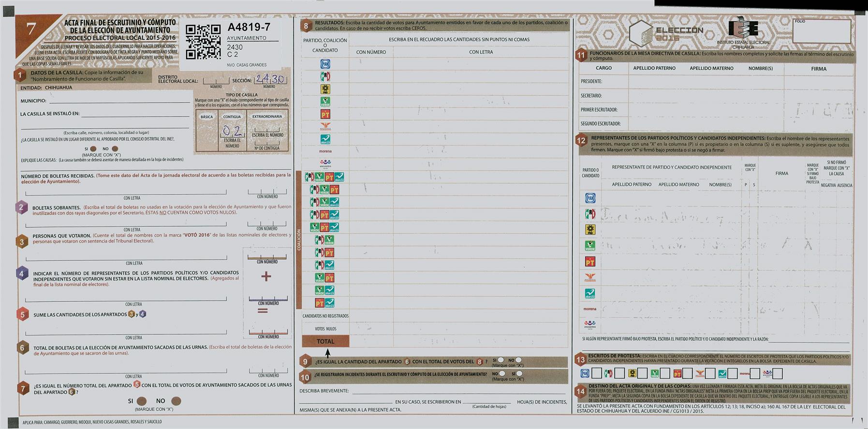Click the PAN logo in the Resultados column

tap(325, 64)
